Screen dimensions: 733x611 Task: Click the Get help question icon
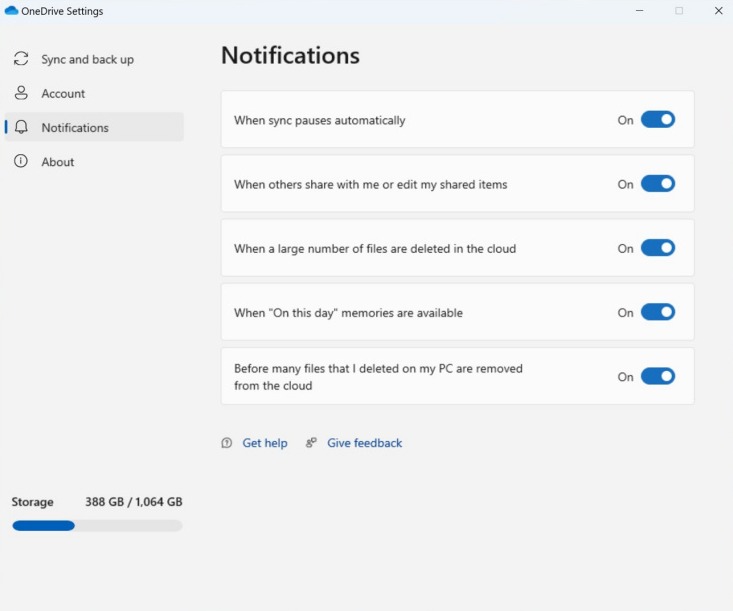coord(227,443)
